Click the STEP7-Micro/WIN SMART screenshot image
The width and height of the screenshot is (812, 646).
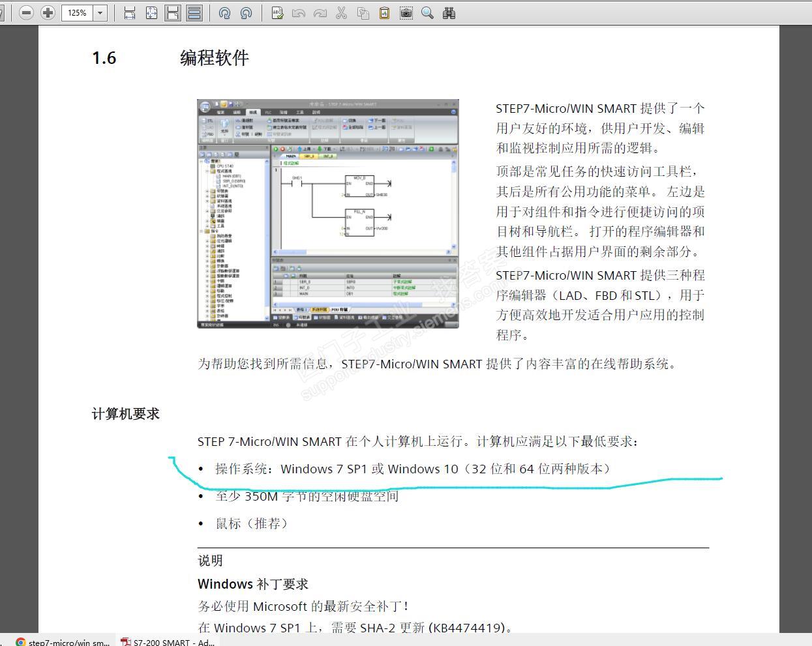(328, 214)
